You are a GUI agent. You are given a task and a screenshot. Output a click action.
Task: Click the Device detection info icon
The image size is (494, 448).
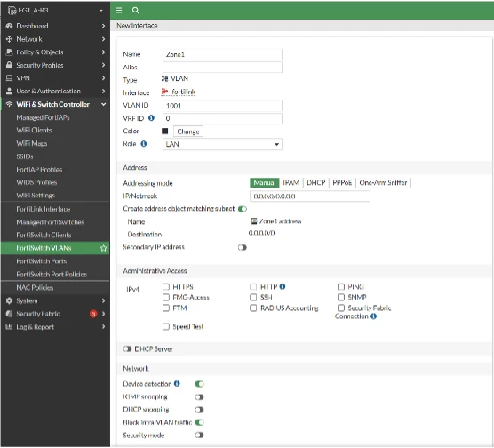[177, 384]
